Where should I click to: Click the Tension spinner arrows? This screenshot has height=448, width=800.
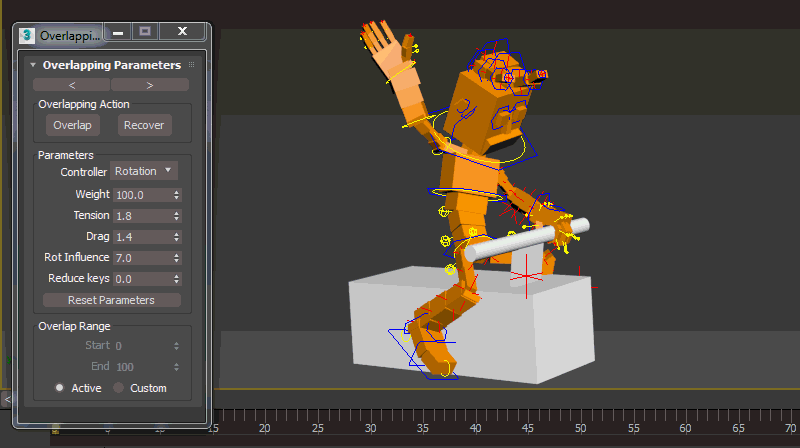click(x=177, y=216)
